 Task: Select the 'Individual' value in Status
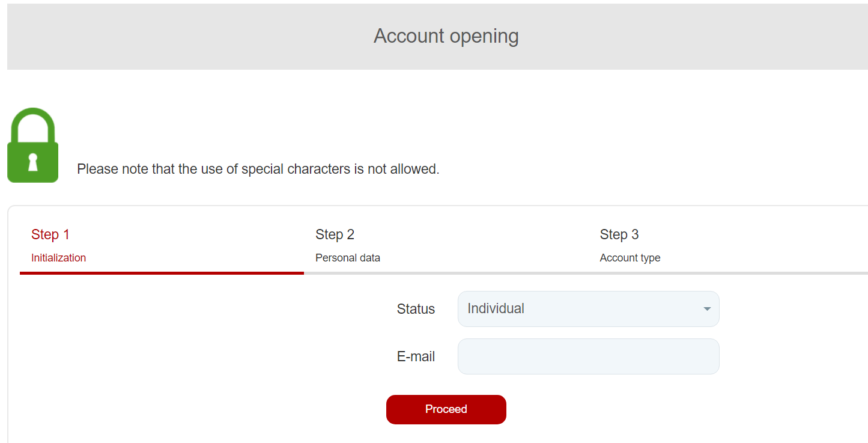click(496, 309)
